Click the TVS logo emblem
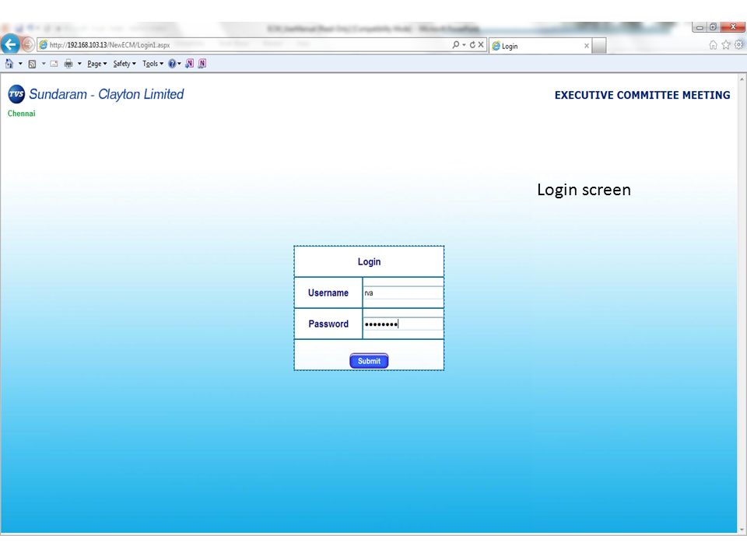Viewport: 747px width, 560px height. coord(16,94)
